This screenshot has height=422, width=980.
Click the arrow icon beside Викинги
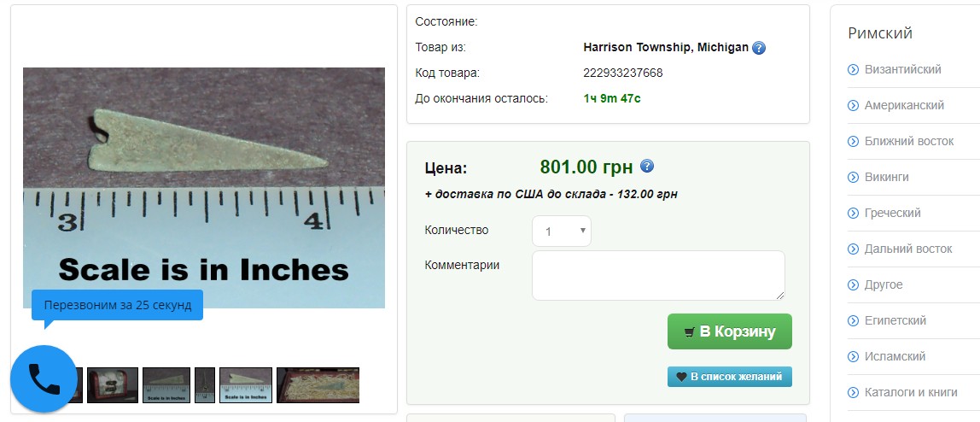853,178
